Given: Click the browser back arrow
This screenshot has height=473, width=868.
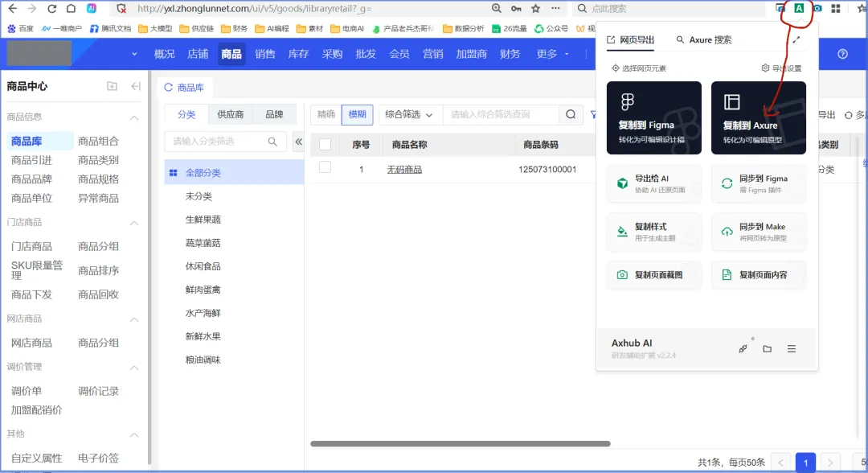Looking at the screenshot, I should (x=12, y=8).
